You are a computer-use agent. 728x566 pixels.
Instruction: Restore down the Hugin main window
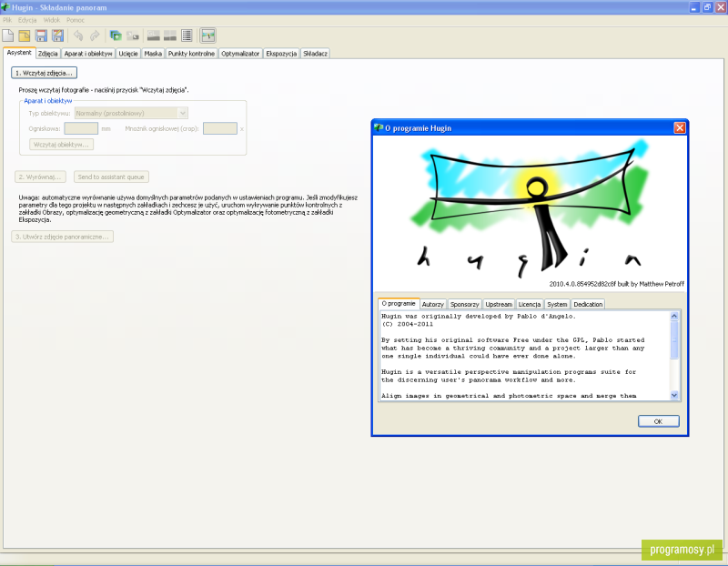708,7
